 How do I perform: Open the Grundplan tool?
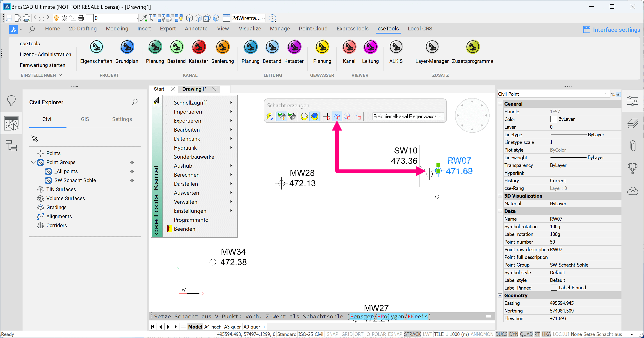(x=127, y=47)
